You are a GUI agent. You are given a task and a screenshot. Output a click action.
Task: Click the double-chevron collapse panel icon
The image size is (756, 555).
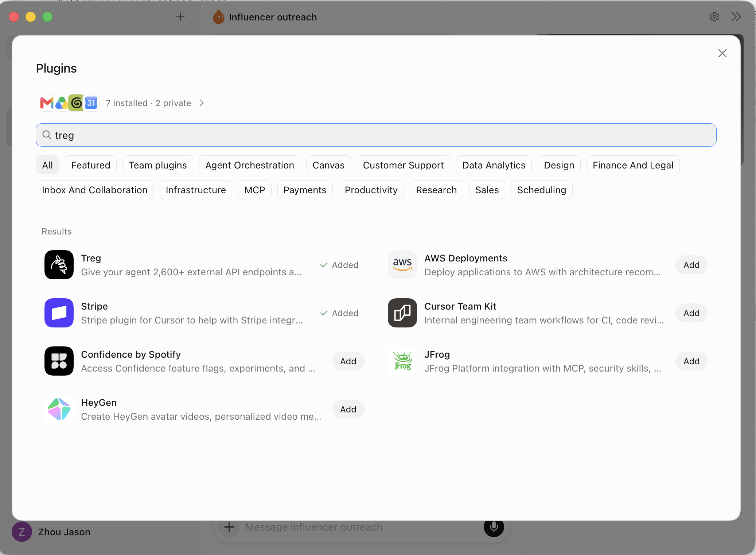tap(736, 17)
